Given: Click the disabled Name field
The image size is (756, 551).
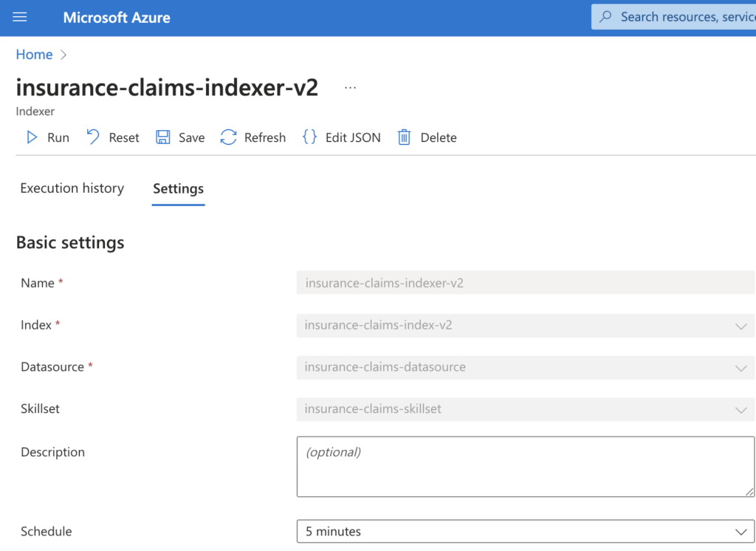Looking at the screenshot, I should pos(526,283).
